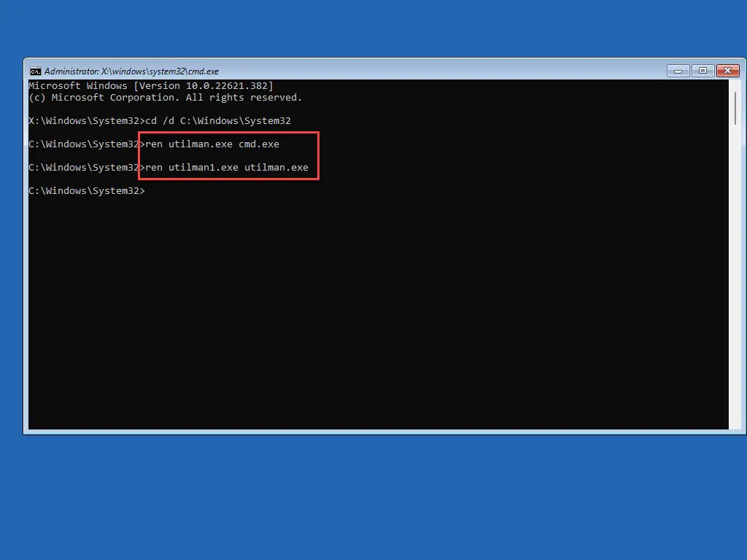Click the 'ren utilman1.exe utilman.exe' command text
Viewport: 747px width, 560px height.
[225, 167]
